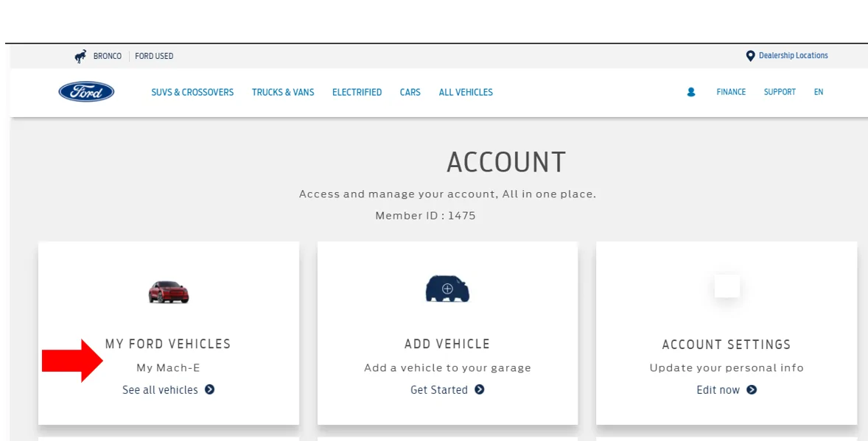Open the user account profile icon
Screen dimensions: 868x441
tap(691, 93)
